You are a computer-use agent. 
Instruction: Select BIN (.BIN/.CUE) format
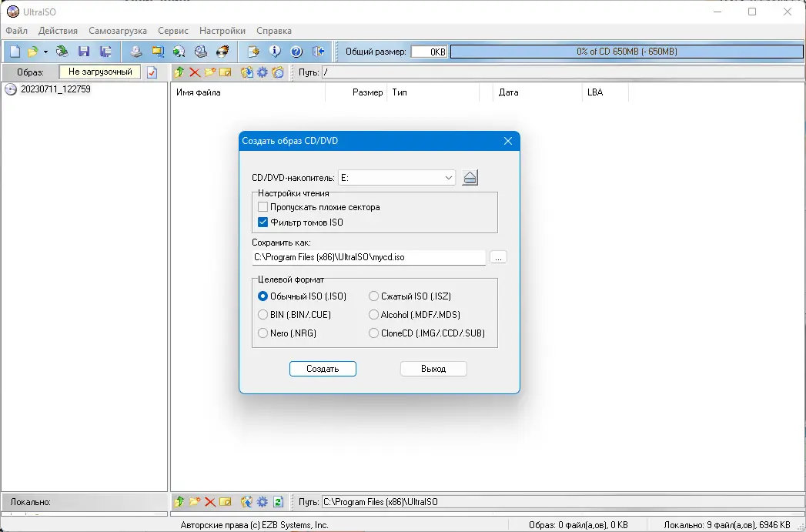[x=263, y=315]
